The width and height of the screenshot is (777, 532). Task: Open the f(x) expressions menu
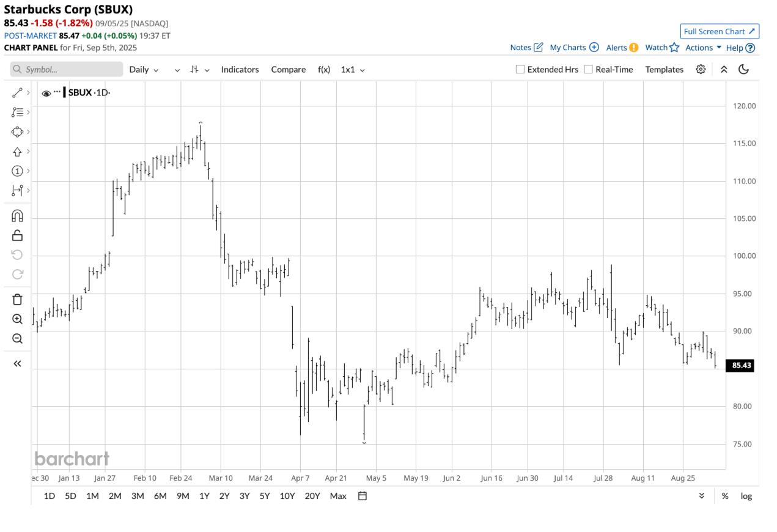[324, 69]
